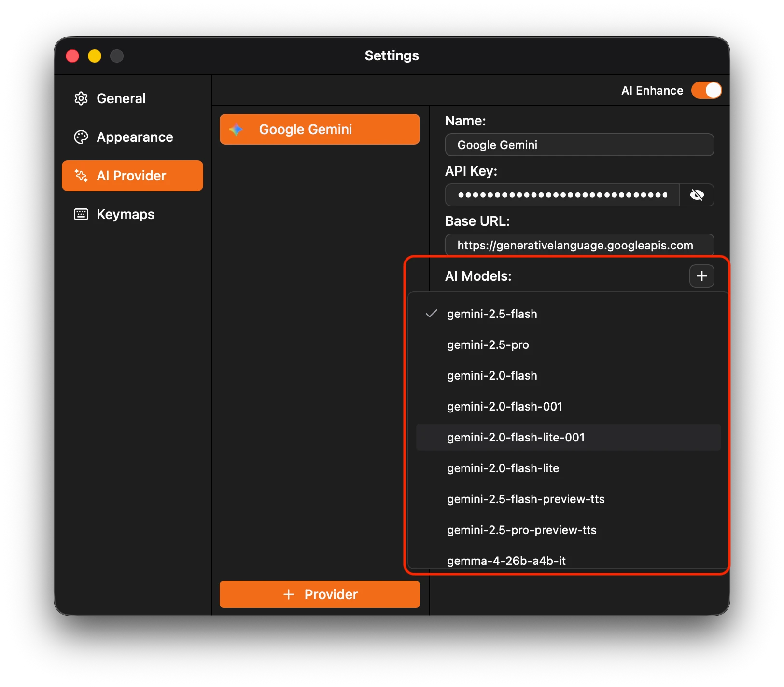784x687 pixels.
Task: Select Google Gemini provider in list
Action: click(320, 129)
